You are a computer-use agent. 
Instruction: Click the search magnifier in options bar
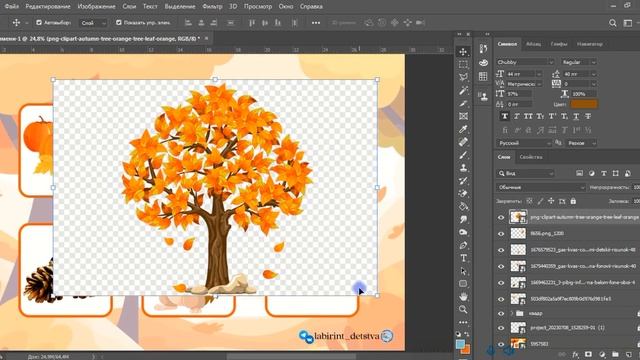click(613, 23)
